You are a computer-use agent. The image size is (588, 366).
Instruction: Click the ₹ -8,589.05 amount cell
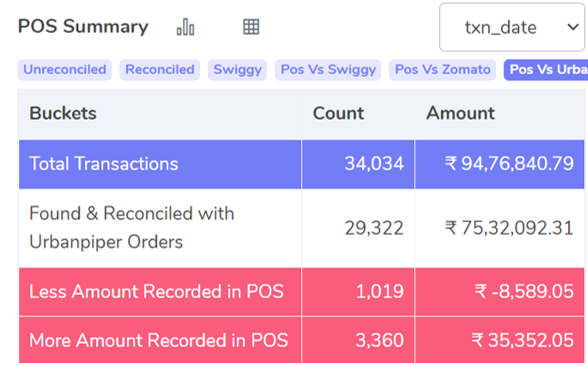pos(524,291)
